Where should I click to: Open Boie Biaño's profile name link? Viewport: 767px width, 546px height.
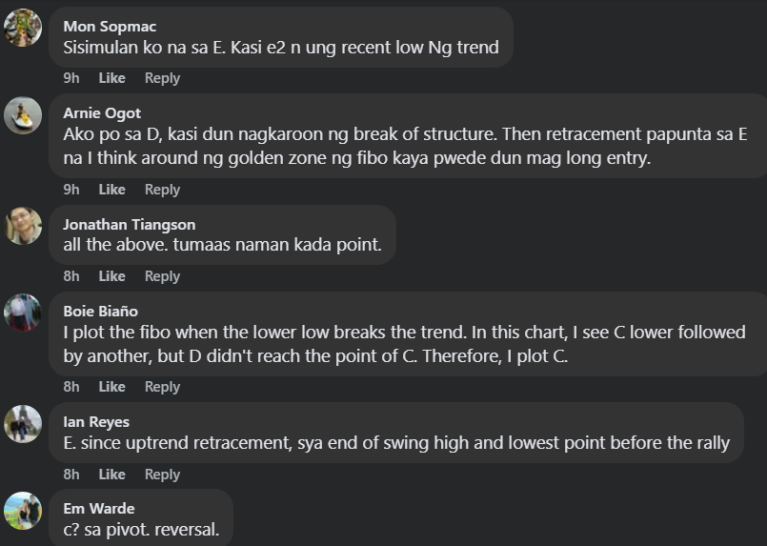101,311
